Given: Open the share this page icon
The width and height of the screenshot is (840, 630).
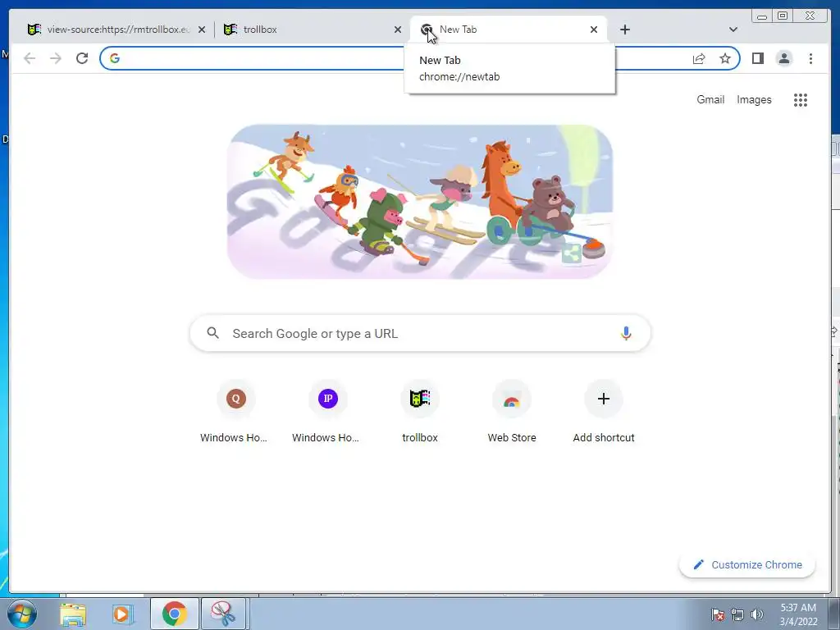Looking at the screenshot, I should pos(699,58).
